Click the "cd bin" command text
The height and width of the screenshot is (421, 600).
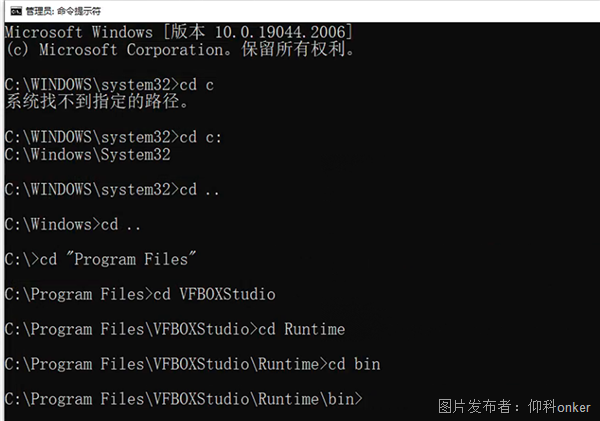click(x=355, y=364)
